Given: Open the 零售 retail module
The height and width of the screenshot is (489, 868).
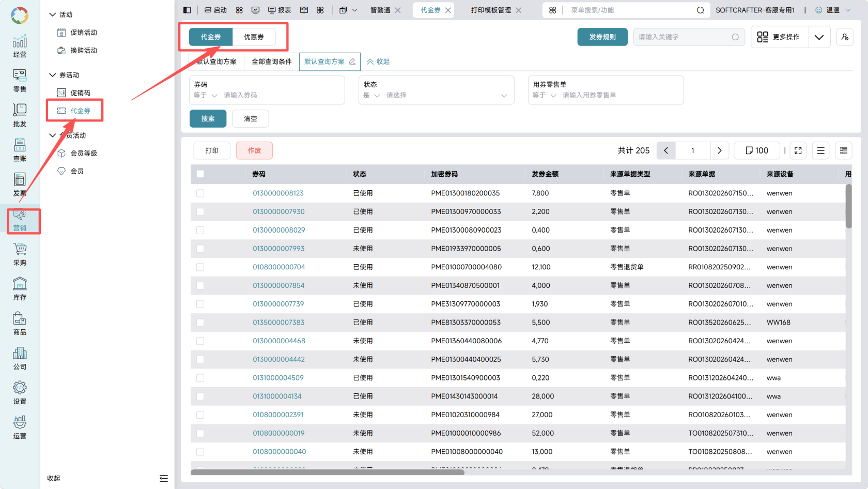Looking at the screenshot, I should [20, 81].
